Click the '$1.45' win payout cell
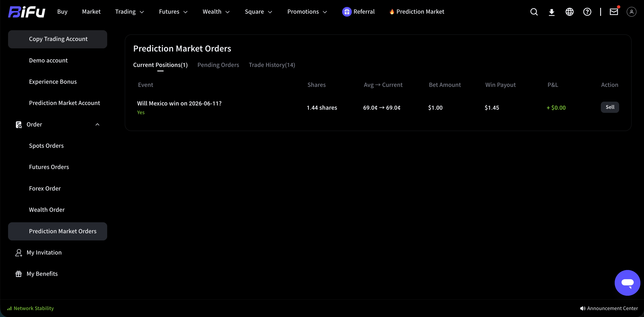Viewport: 644px width, 317px height. (492, 108)
